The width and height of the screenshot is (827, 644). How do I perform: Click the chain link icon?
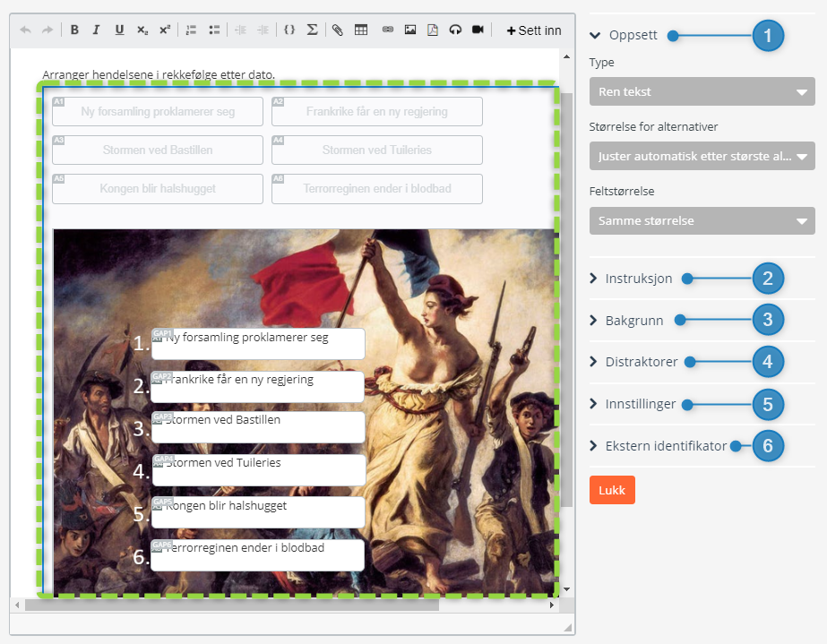(x=388, y=30)
